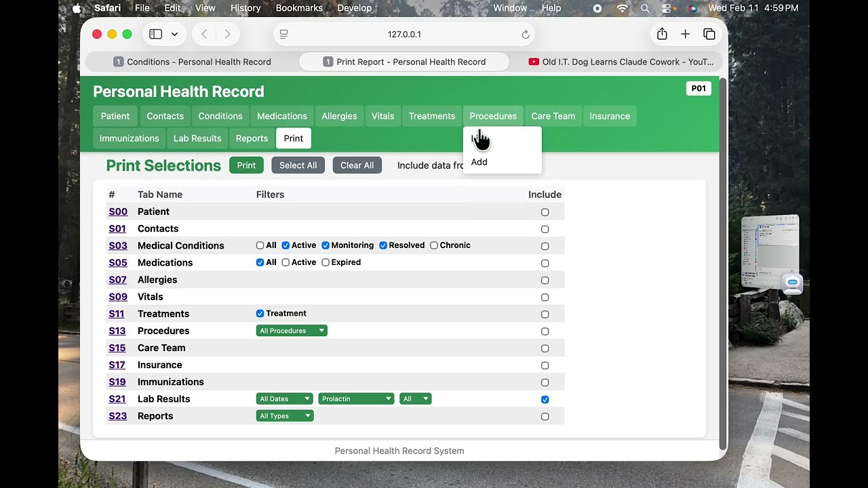This screenshot has width=868, height=488.
Task: Open the Care Team tab
Action: pos(553,116)
